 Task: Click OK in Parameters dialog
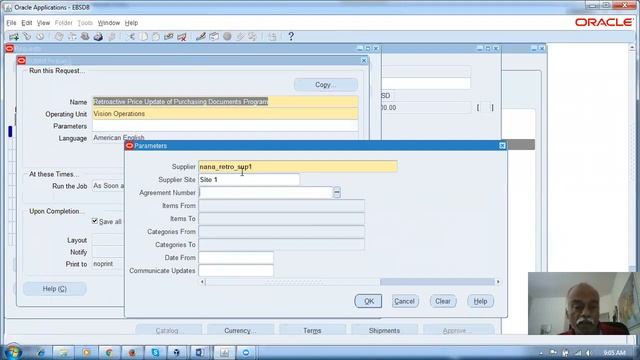click(368, 301)
